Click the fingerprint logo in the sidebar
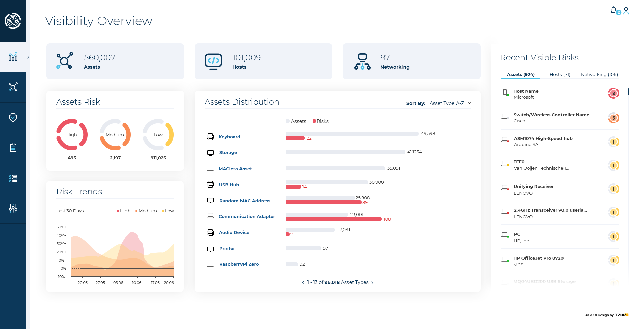This screenshot has width=644, height=329. pos(13,21)
